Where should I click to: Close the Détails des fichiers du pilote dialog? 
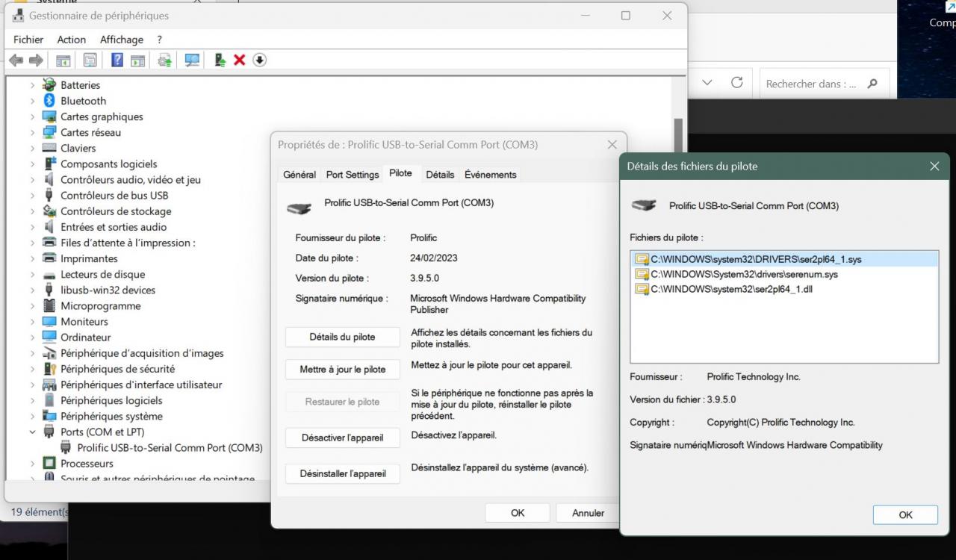934,167
